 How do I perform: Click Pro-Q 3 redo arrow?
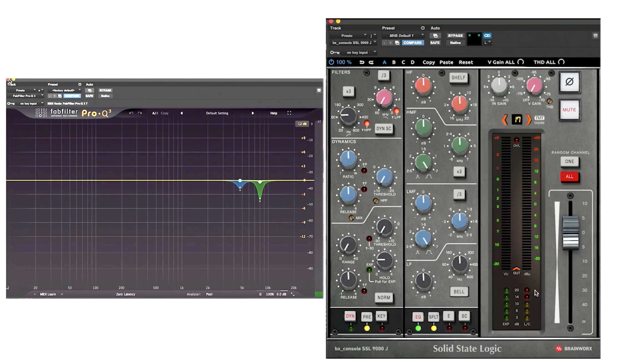point(140,113)
